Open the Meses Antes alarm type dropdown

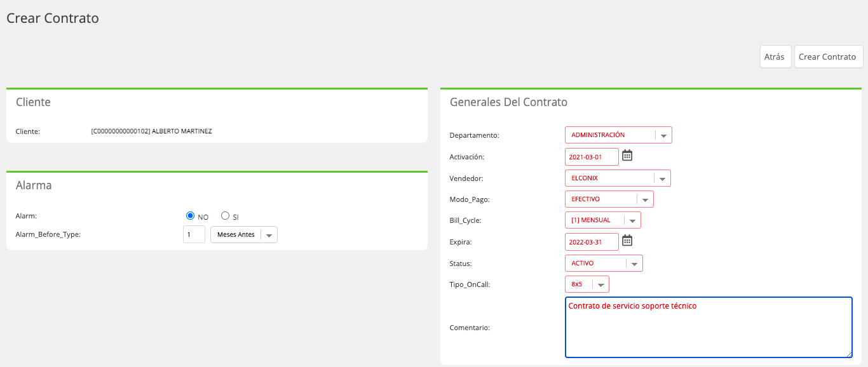pos(244,235)
